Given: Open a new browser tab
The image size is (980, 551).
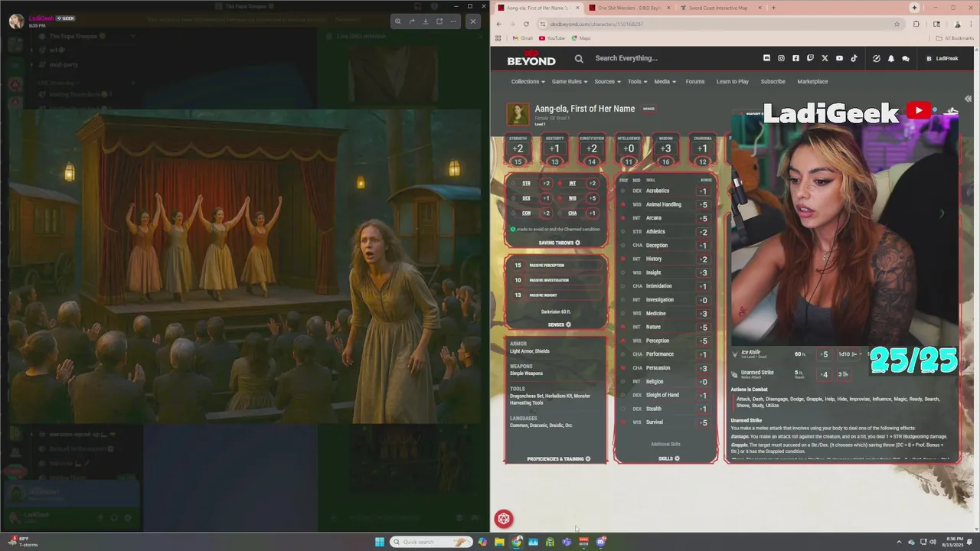Looking at the screenshot, I should click(x=773, y=8).
